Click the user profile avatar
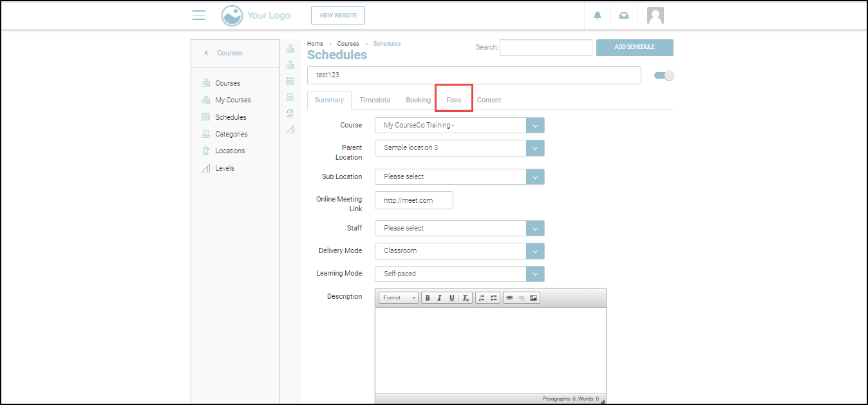The width and height of the screenshot is (868, 405). coord(655,16)
